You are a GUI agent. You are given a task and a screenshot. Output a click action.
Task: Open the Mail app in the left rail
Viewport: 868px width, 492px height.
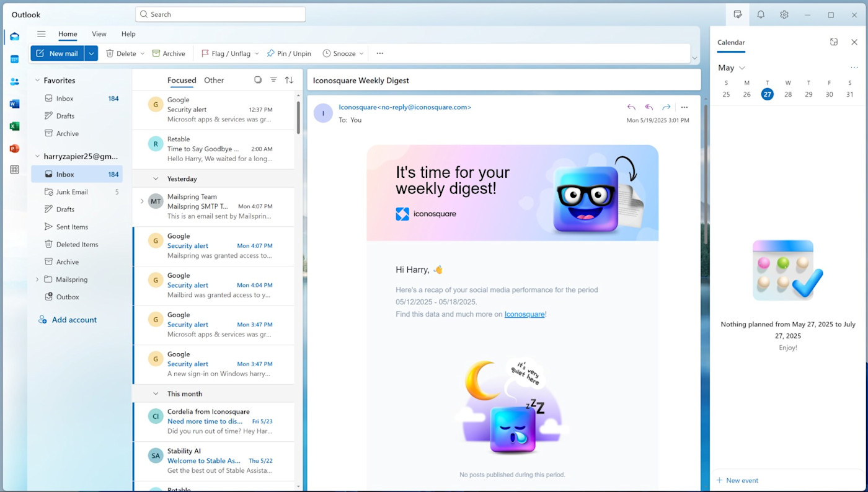pyautogui.click(x=14, y=37)
